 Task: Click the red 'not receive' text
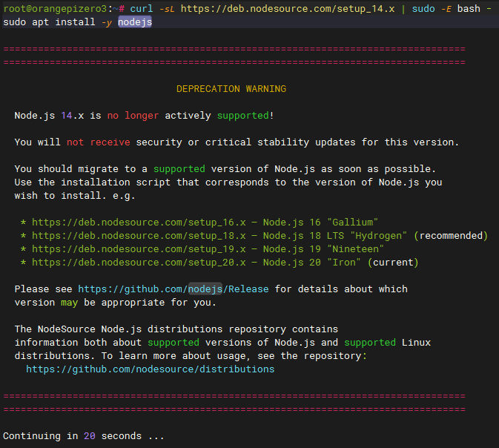(99, 142)
